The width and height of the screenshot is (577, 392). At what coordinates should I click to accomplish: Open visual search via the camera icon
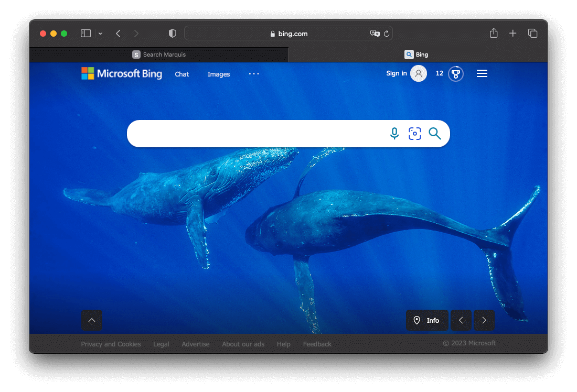point(414,134)
